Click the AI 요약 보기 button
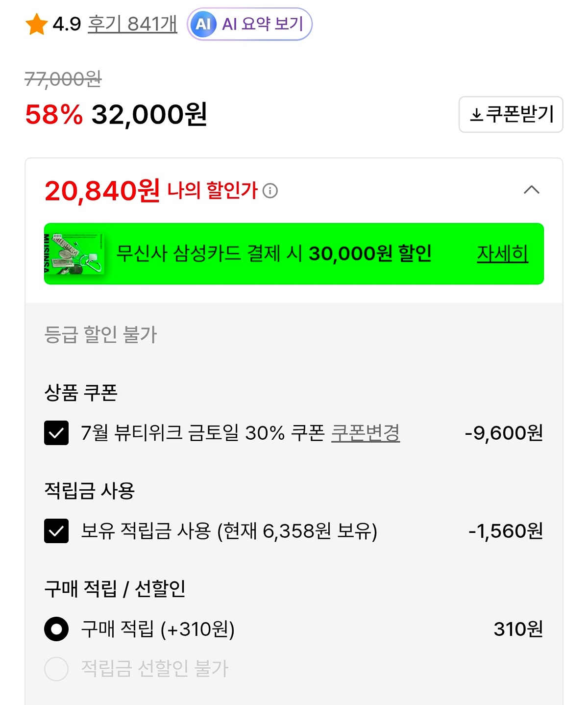This screenshot has height=705, width=588. point(249,24)
